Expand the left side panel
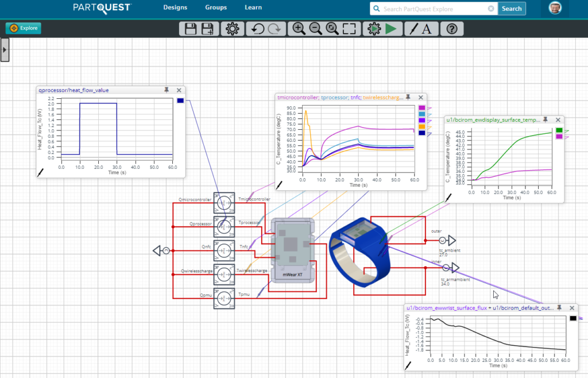 pyautogui.click(x=5, y=49)
